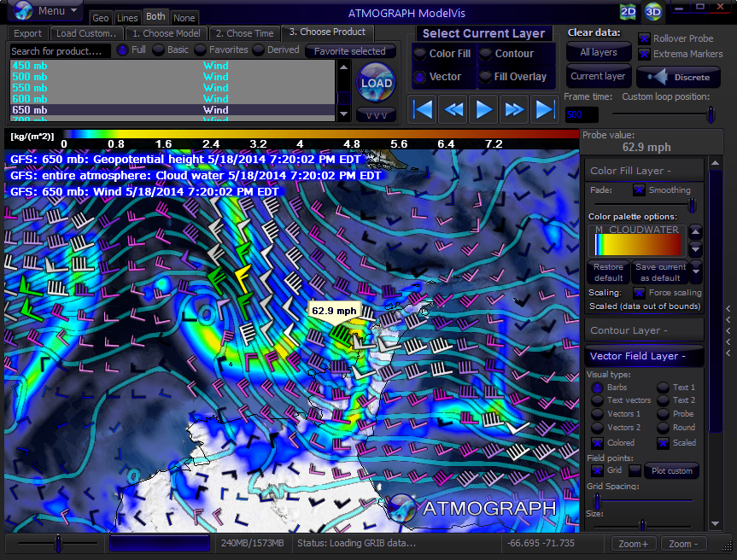Image resolution: width=737 pixels, height=560 pixels.
Task: Select Text vectors visual type
Action: click(x=597, y=400)
